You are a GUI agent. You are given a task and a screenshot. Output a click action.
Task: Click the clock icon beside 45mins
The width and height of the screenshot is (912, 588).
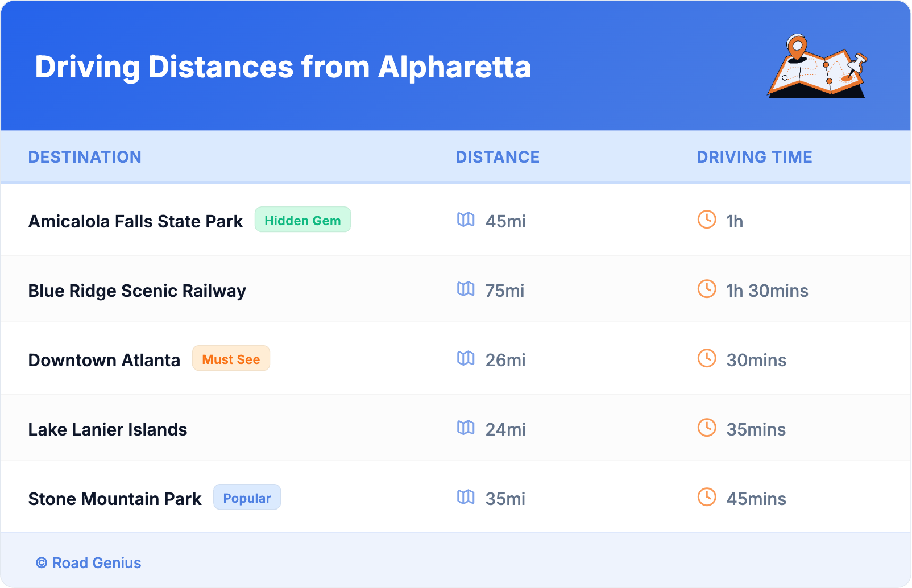[707, 497]
